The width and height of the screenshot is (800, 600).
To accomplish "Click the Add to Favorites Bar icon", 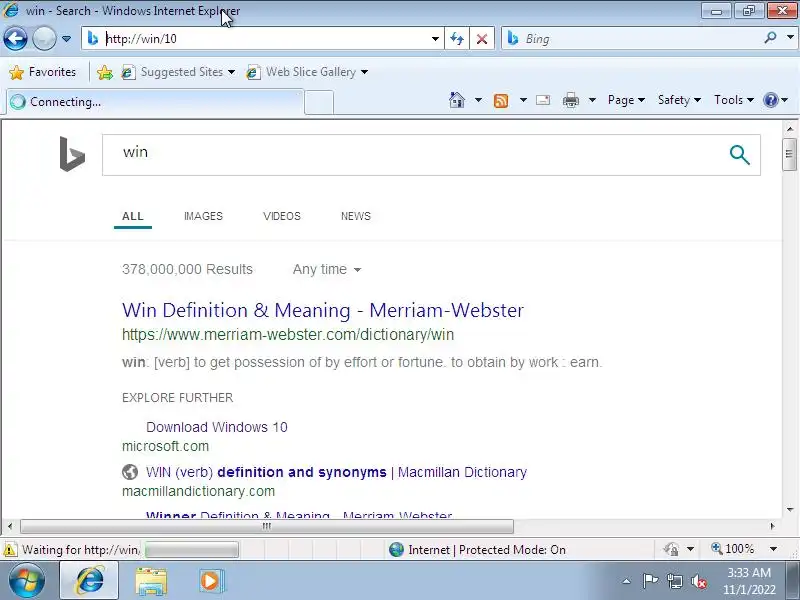I will tap(105, 72).
